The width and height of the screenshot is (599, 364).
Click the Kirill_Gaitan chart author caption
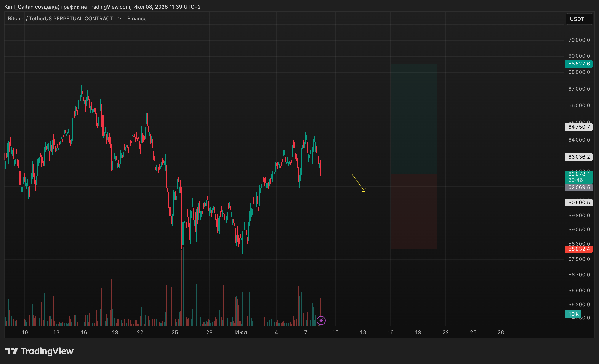tap(103, 7)
